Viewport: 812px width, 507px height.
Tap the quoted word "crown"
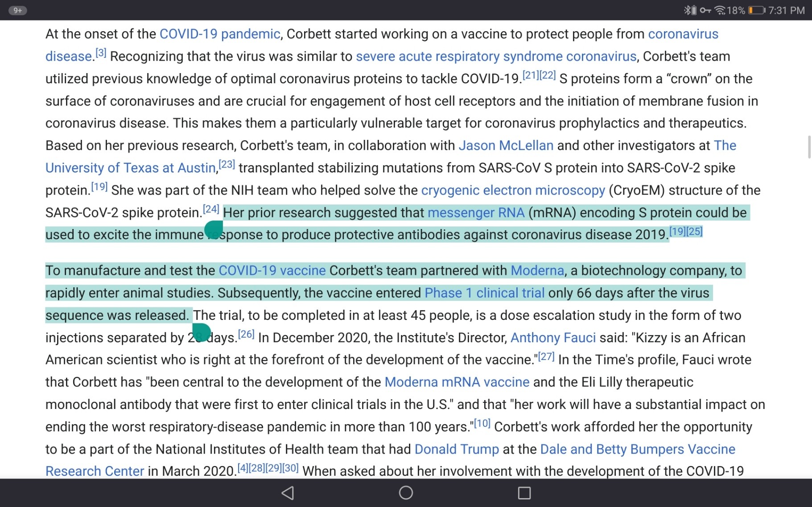689,78
